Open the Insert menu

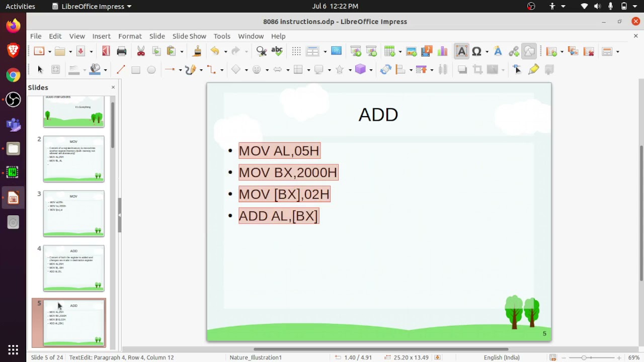(x=101, y=36)
